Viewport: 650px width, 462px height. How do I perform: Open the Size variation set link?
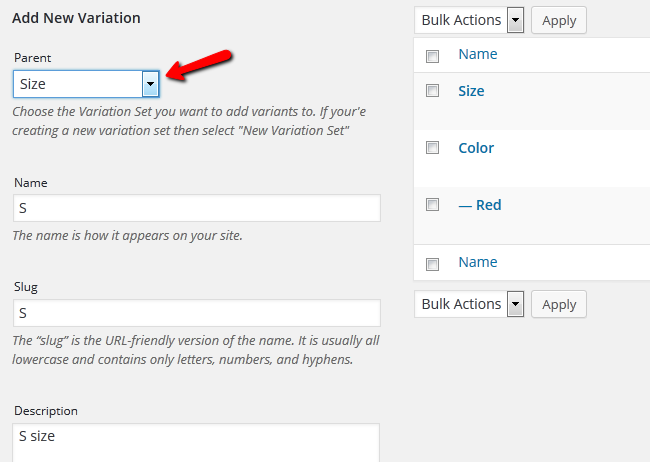(471, 91)
